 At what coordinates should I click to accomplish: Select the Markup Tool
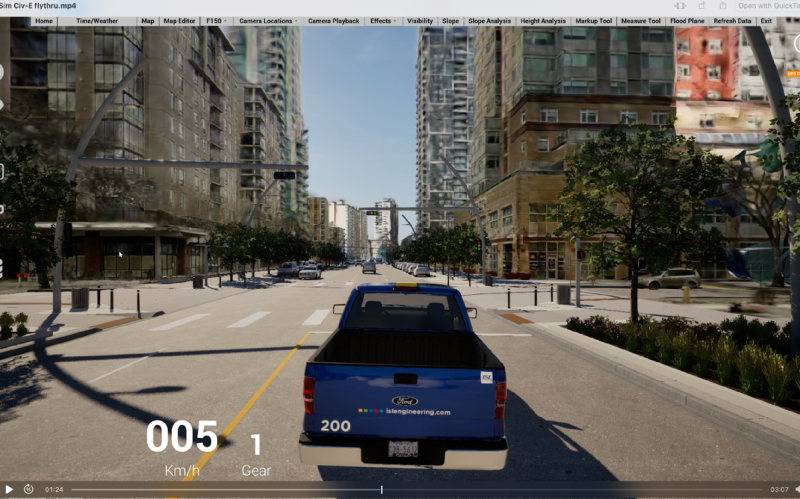click(593, 21)
